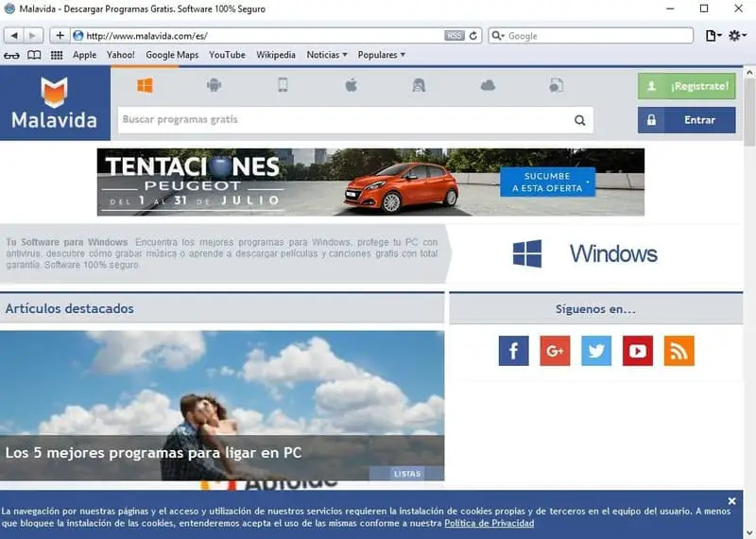
Task: Open Malavida's YouTube channel
Action: click(x=637, y=351)
